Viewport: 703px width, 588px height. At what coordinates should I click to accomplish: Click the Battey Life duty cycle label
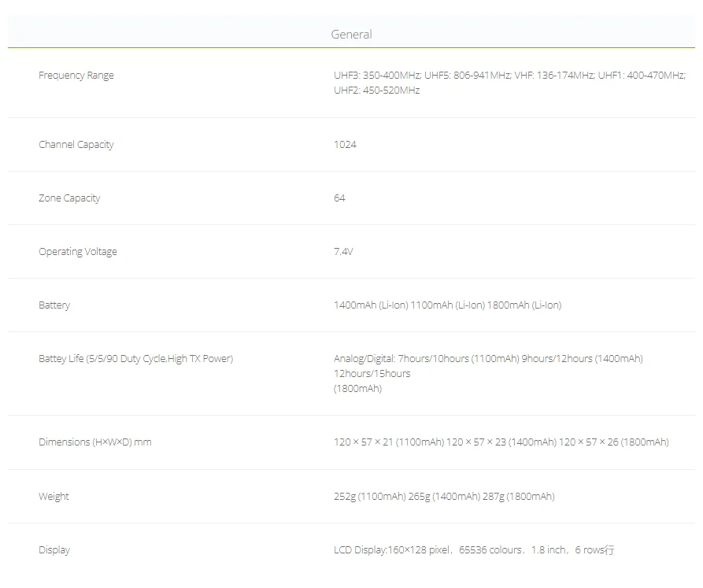[135, 359]
